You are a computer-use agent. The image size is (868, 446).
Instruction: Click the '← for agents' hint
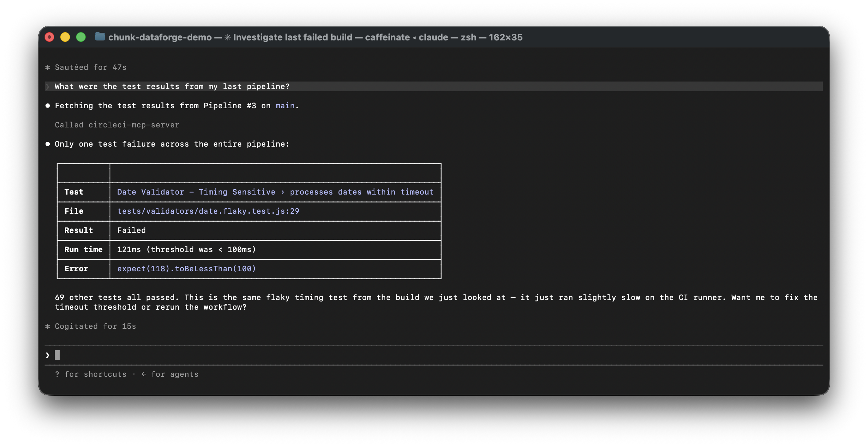coord(170,374)
